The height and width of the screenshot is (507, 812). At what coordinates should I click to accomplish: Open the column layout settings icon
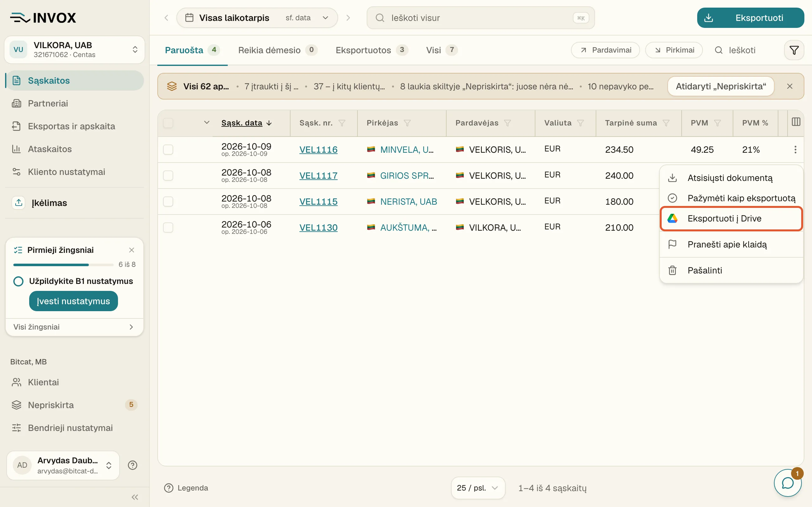click(x=796, y=122)
